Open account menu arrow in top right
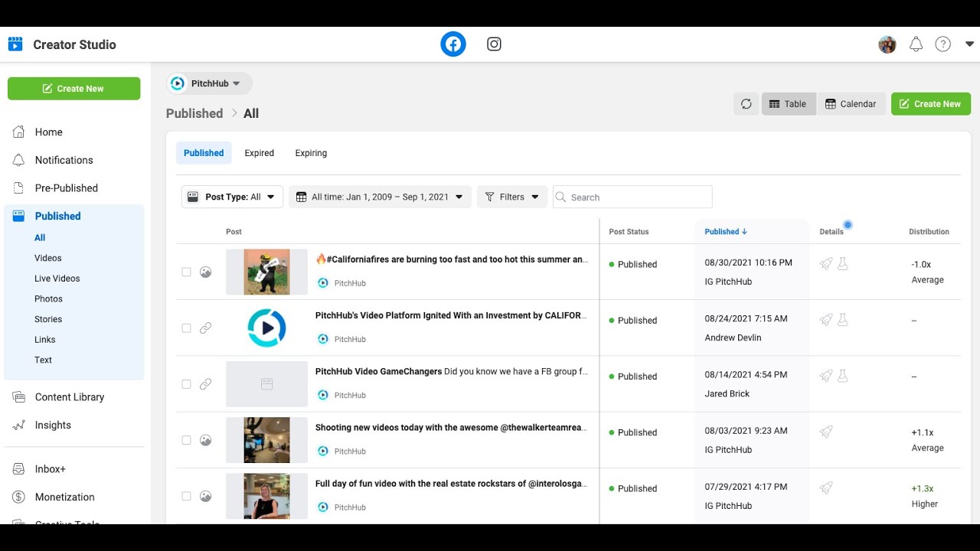Screen dimensions: 980x551 click(969, 44)
